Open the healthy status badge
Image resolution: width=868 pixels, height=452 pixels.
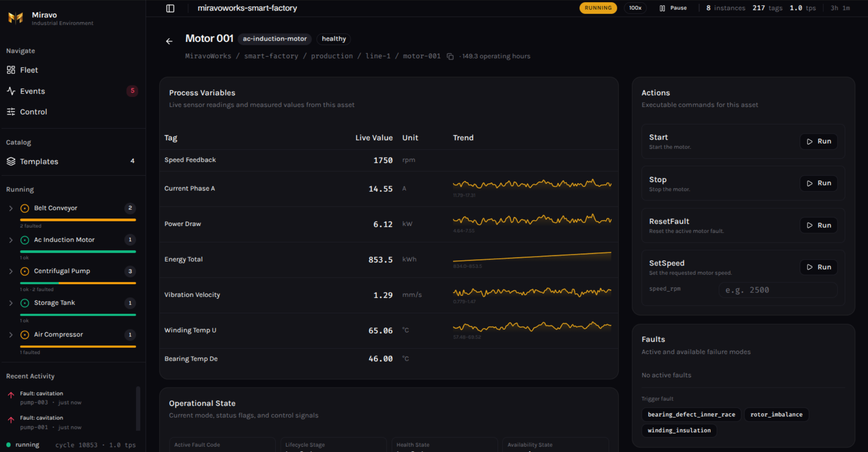[x=333, y=39]
